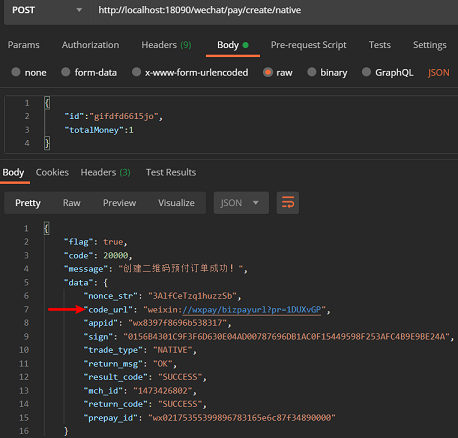Select the binary radio button
Screen dimensions: 458x438
click(312, 72)
